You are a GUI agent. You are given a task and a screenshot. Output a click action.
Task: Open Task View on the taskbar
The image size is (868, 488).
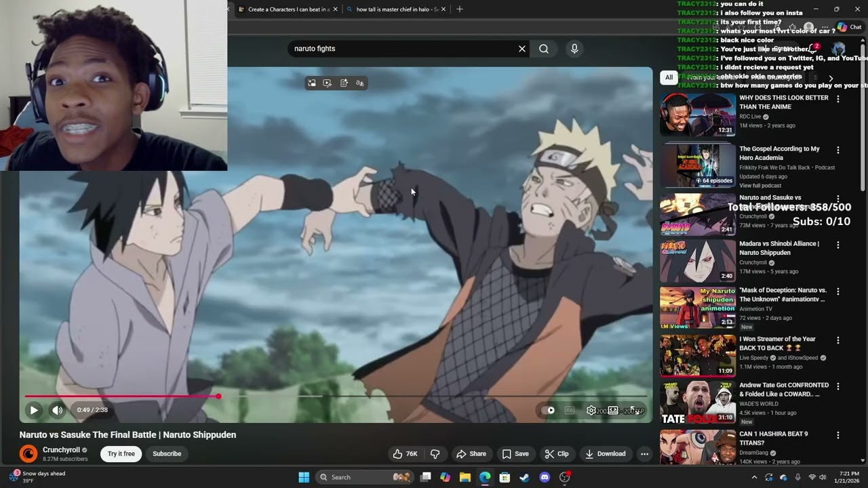tap(425, 477)
